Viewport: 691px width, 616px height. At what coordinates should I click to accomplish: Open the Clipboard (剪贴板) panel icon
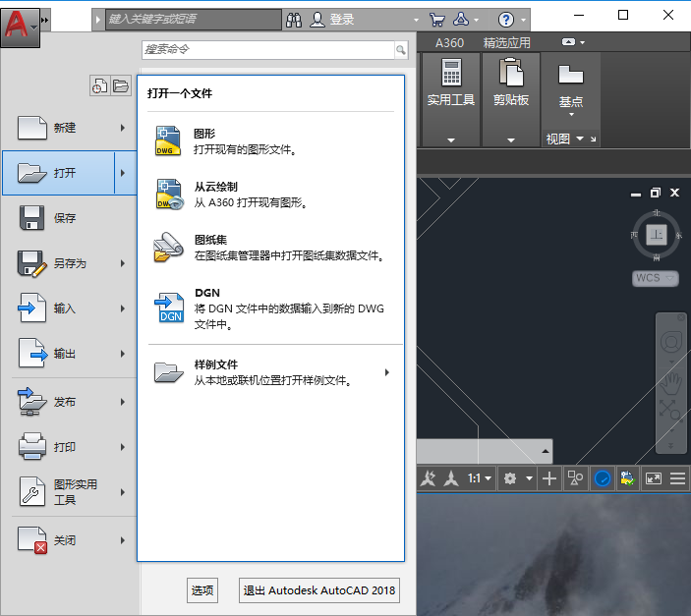511,73
